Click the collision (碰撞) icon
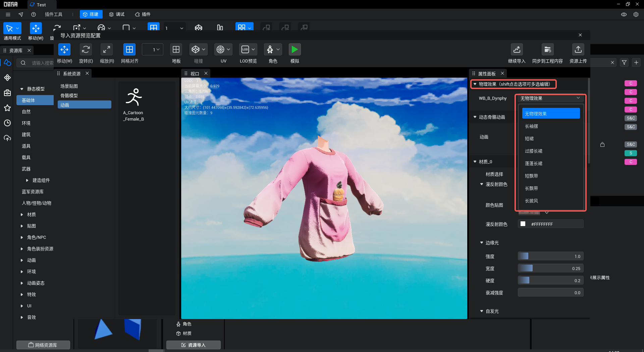Screen dimensions: 644x352 (x=196, y=50)
